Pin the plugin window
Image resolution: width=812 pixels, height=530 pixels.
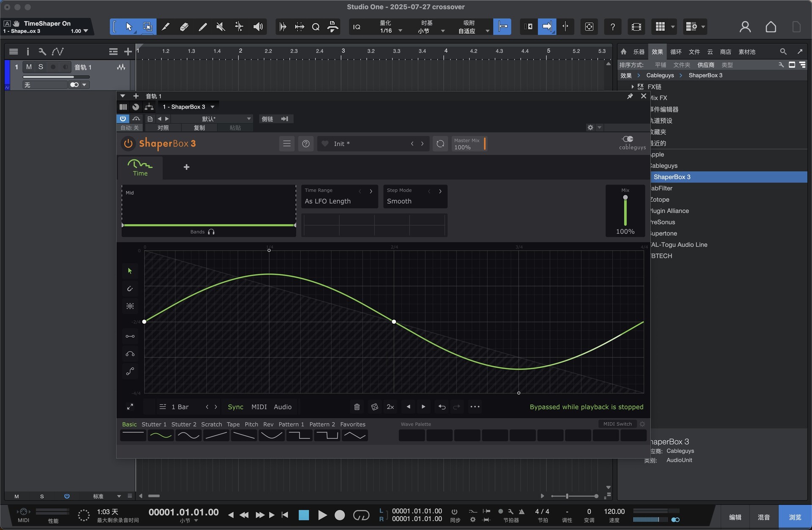coord(630,96)
